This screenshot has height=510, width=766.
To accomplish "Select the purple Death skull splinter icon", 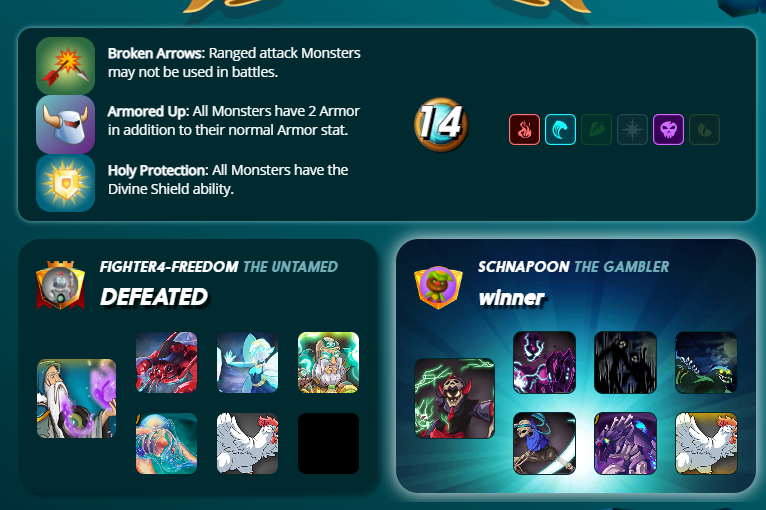I will (668, 129).
